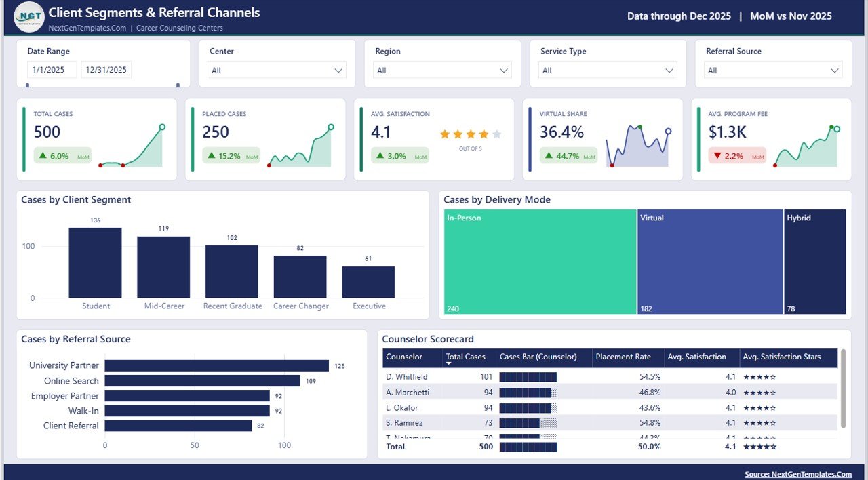
Task: Select the Employer Partner bar
Action: coord(187,396)
